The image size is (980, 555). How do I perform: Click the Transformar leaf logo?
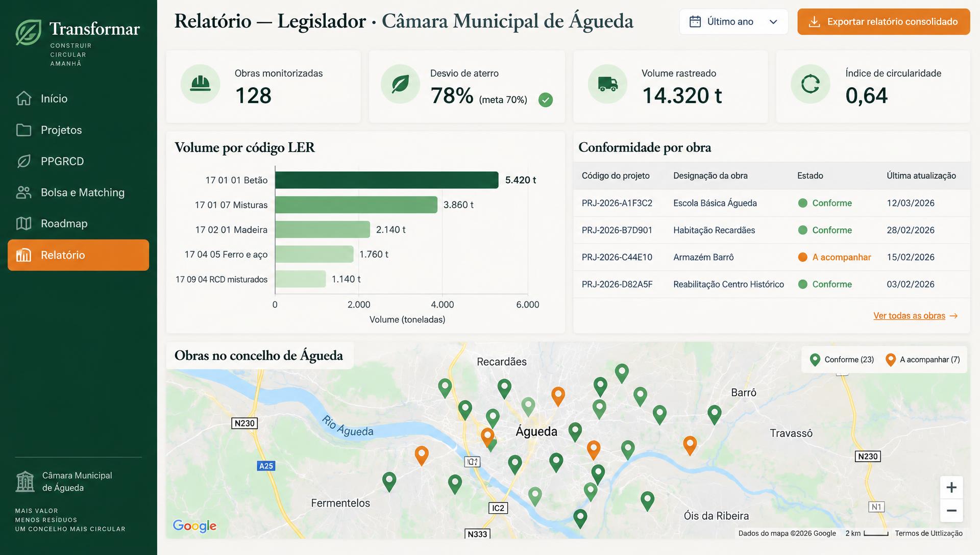click(x=28, y=32)
